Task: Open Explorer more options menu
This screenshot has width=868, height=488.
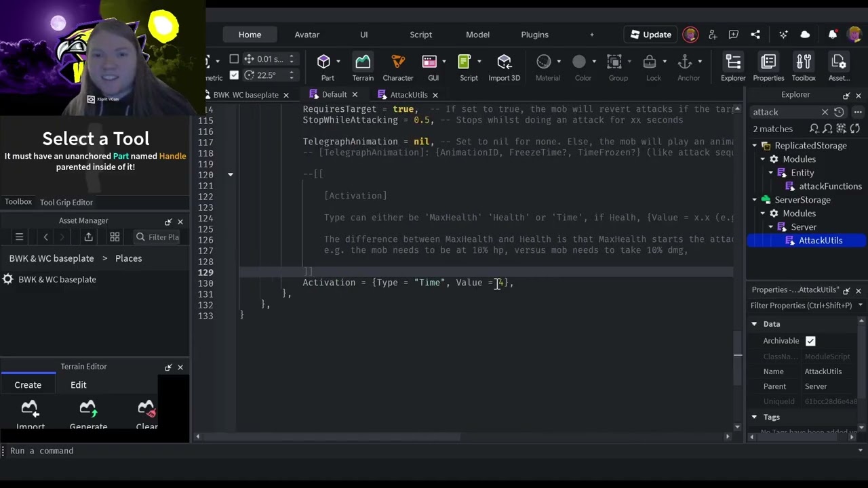Action: [858, 112]
